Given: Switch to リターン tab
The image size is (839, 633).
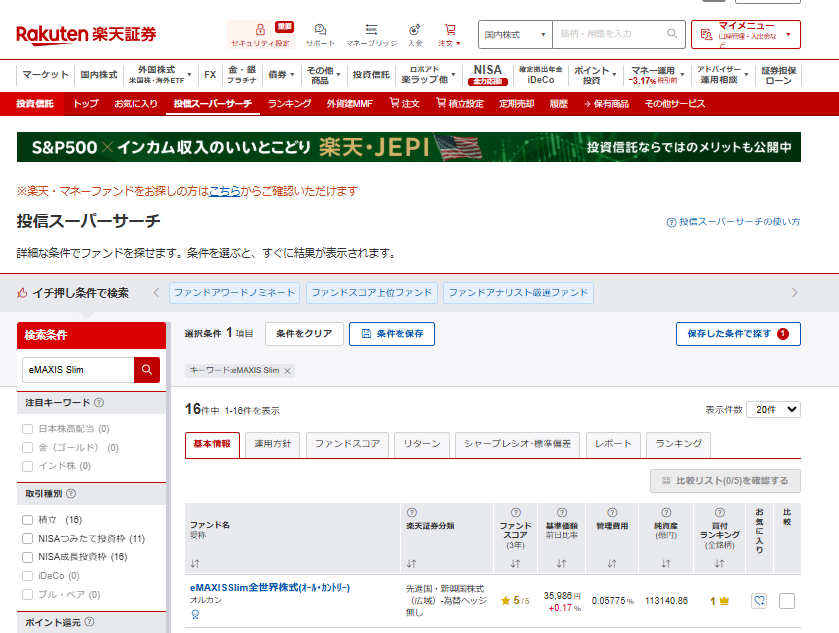Looking at the screenshot, I should [x=422, y=444].
